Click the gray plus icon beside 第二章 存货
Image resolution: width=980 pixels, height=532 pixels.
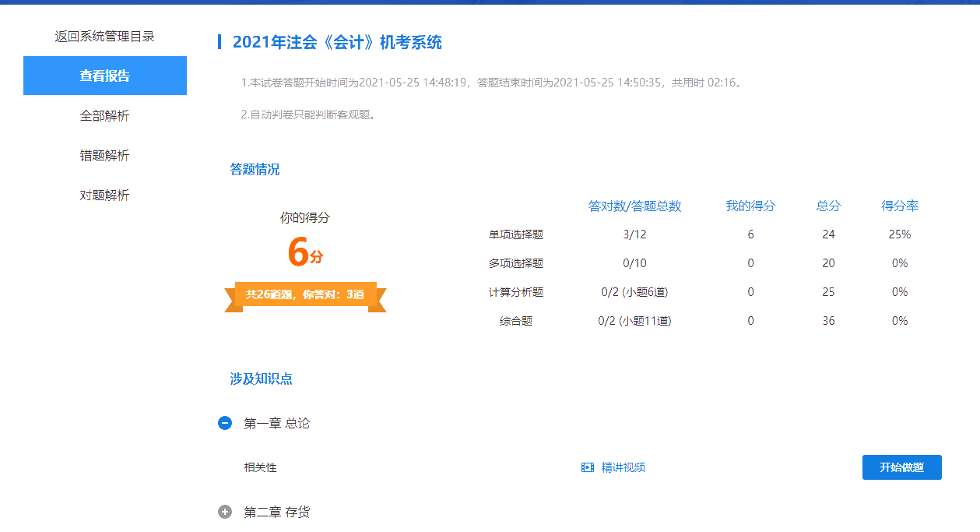click(x=224, y=510)
